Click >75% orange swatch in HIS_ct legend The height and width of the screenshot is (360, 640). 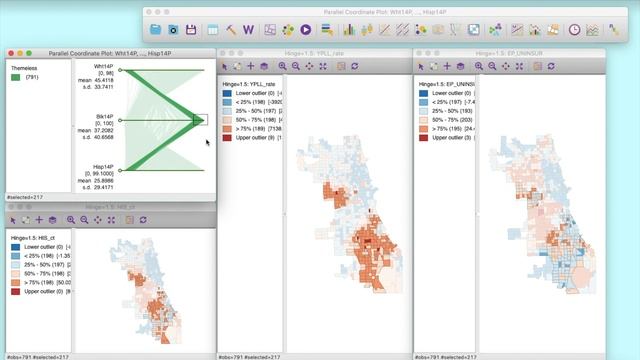pos(16,282)
